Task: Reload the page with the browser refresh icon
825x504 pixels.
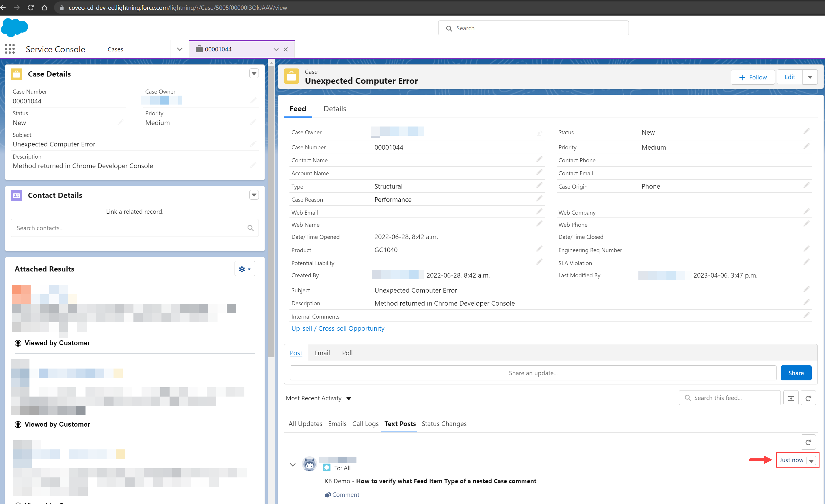Action: (x=31, y=8)
